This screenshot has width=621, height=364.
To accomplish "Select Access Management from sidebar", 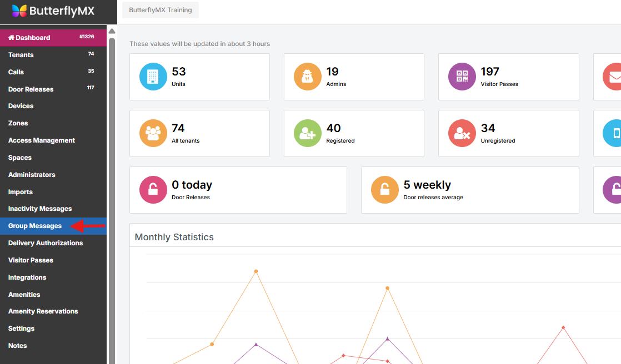I will click(42, 140).
